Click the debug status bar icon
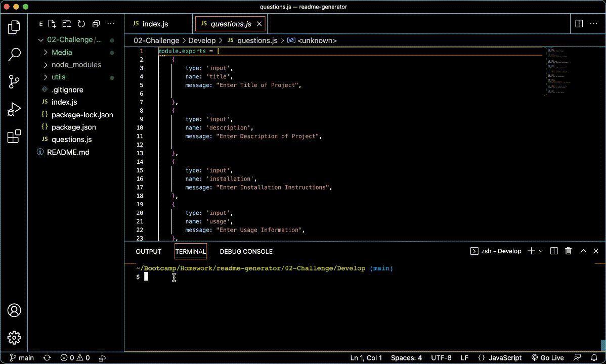The width and height of the screenshot is (606, 364). (102, 358)
